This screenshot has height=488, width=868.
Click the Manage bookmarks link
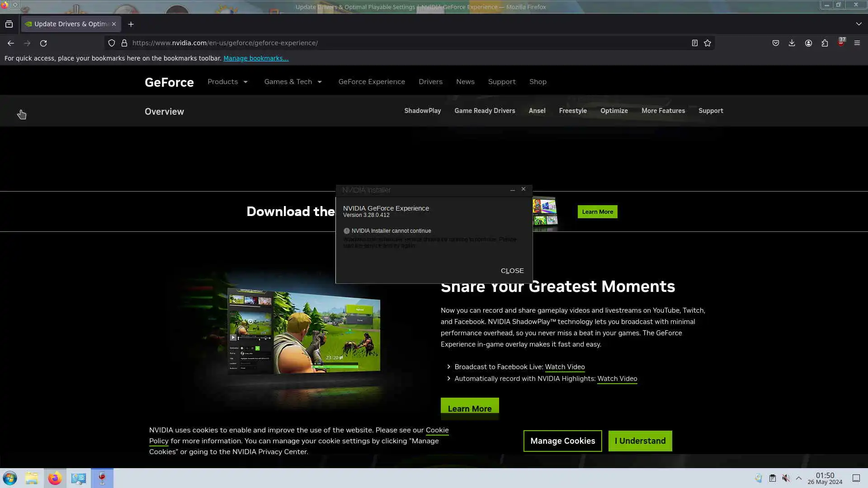click(x=256, y=58)
